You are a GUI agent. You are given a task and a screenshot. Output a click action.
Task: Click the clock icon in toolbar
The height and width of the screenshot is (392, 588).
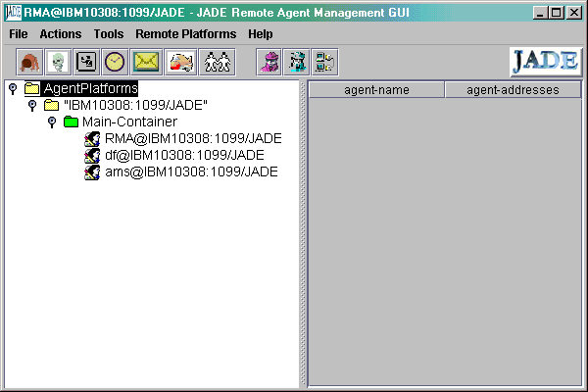pos(115,62)
